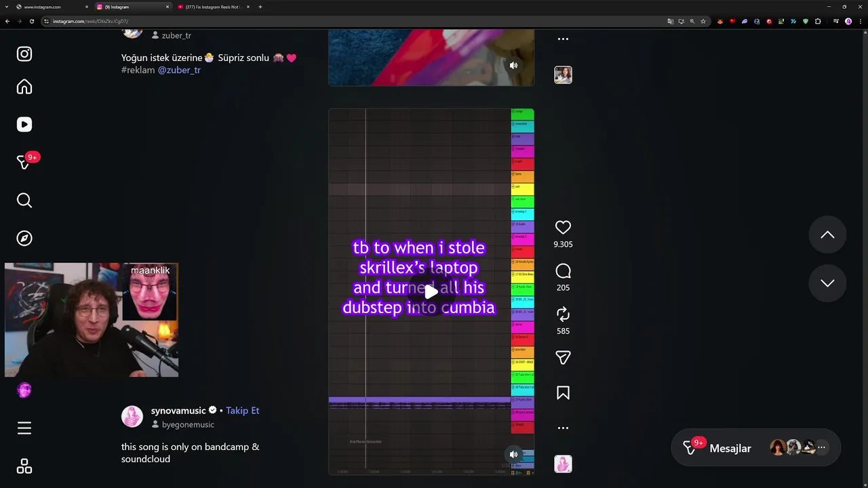Click the install app icon in address bar
Viewport: 868px width, 488px height.
(x=682, y=21)
